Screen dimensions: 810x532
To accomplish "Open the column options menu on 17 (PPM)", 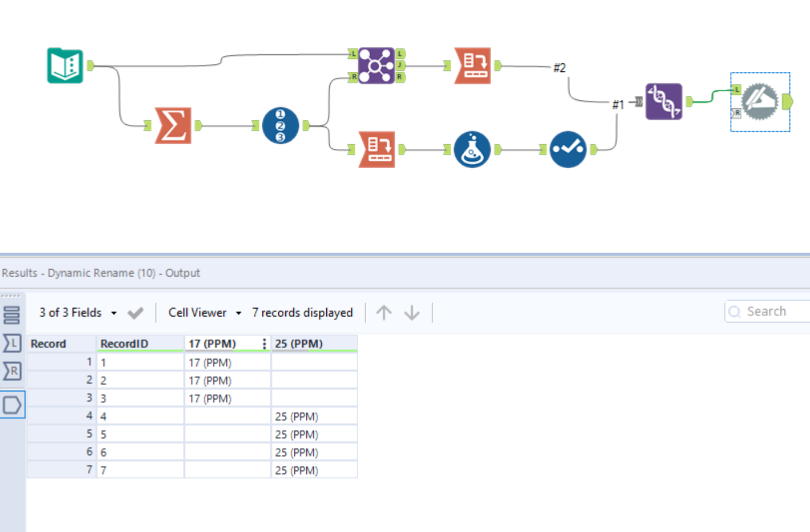I will pos(264,343).
